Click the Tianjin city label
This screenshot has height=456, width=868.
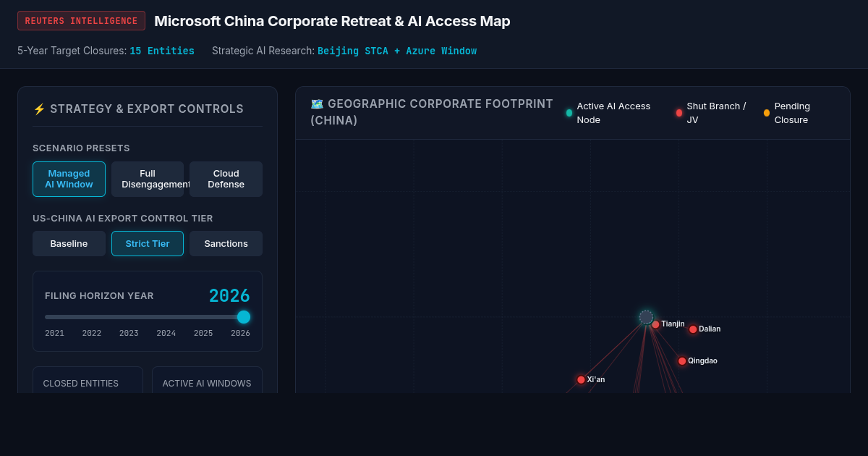tap(673, 324)
